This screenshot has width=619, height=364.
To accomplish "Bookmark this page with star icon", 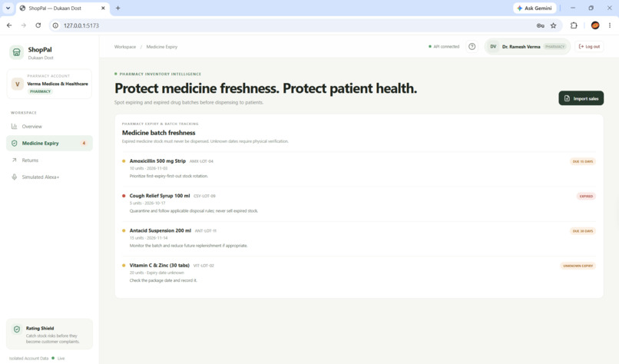I will (554, 25).
